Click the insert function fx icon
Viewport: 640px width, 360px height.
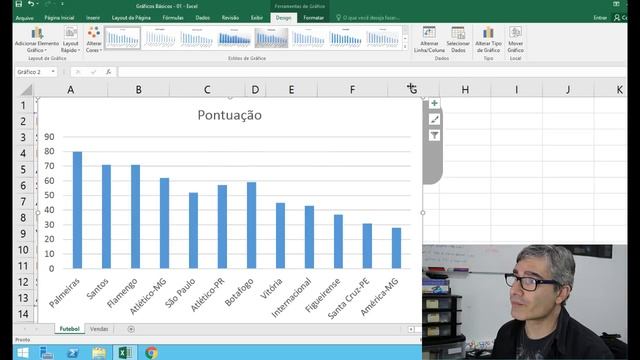click(109, 72)
